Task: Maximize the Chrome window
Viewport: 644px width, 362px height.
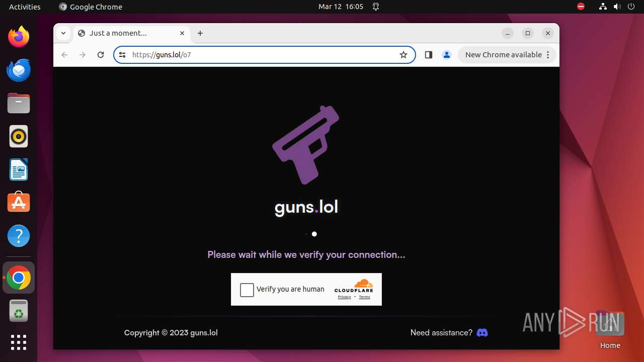Action: click(528, 33)
